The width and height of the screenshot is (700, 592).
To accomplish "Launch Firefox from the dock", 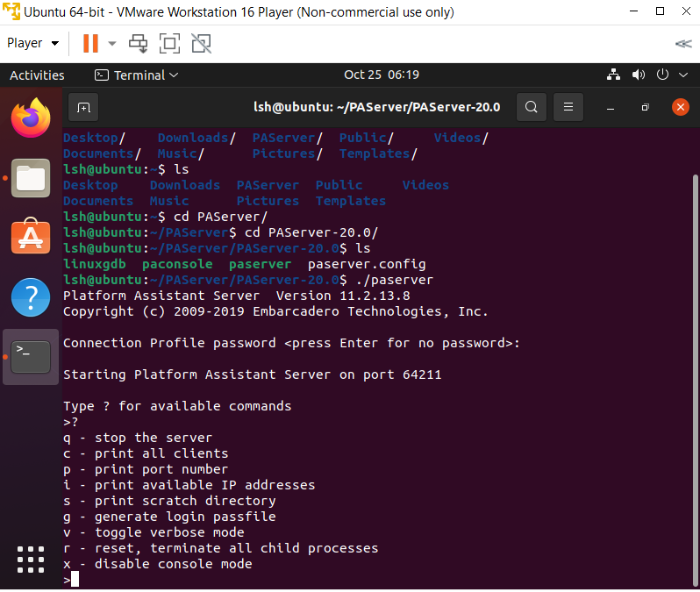I will coord(31,118).
